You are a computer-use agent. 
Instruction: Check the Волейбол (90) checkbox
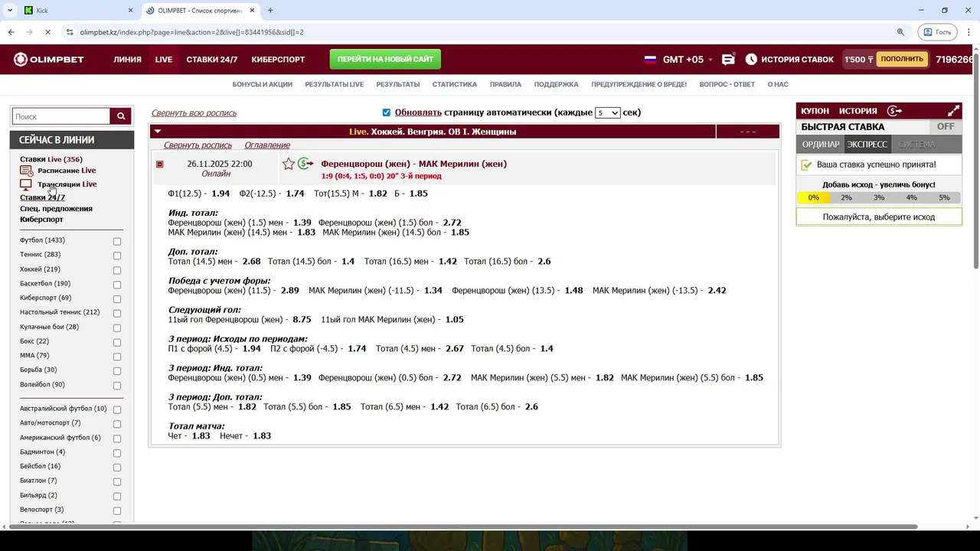pos(117,385)
